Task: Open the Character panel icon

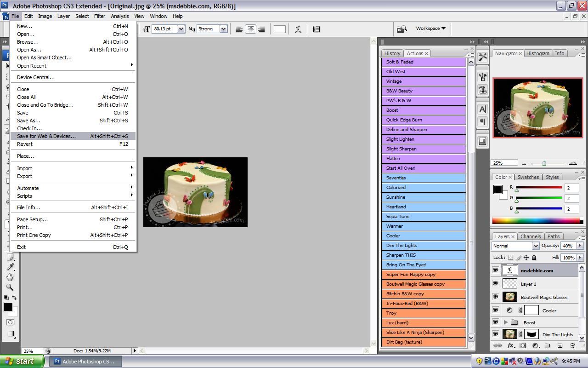Action: coord(482,109)
